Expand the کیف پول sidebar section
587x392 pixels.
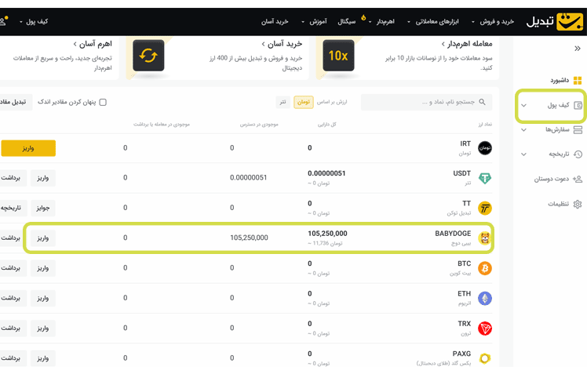pos(524,105)
